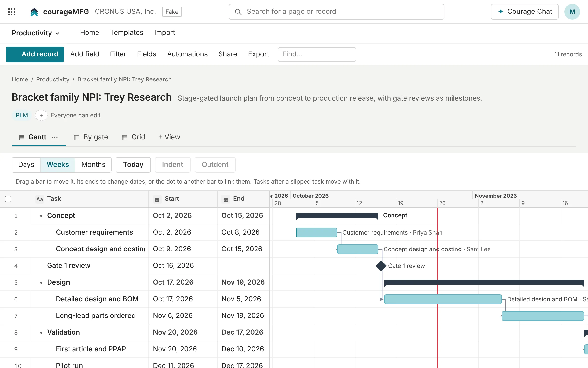
Task: Click the user avatar M
Action: pyautogui.click(x=572, y=12)
